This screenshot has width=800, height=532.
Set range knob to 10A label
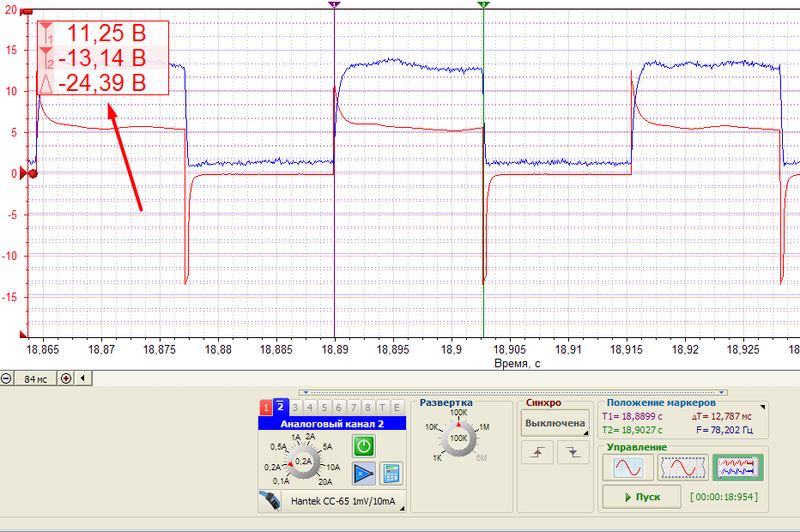click(x=333, y=468)
